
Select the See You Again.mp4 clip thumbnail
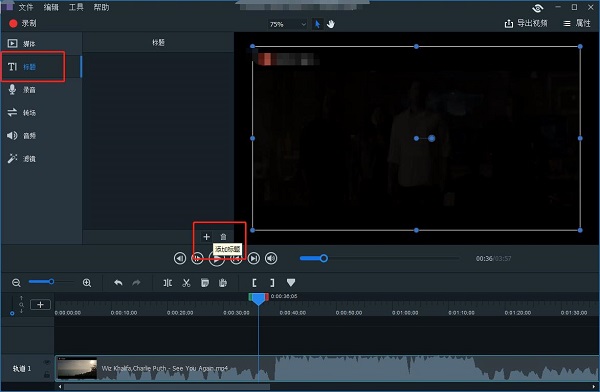pos(77,368)
